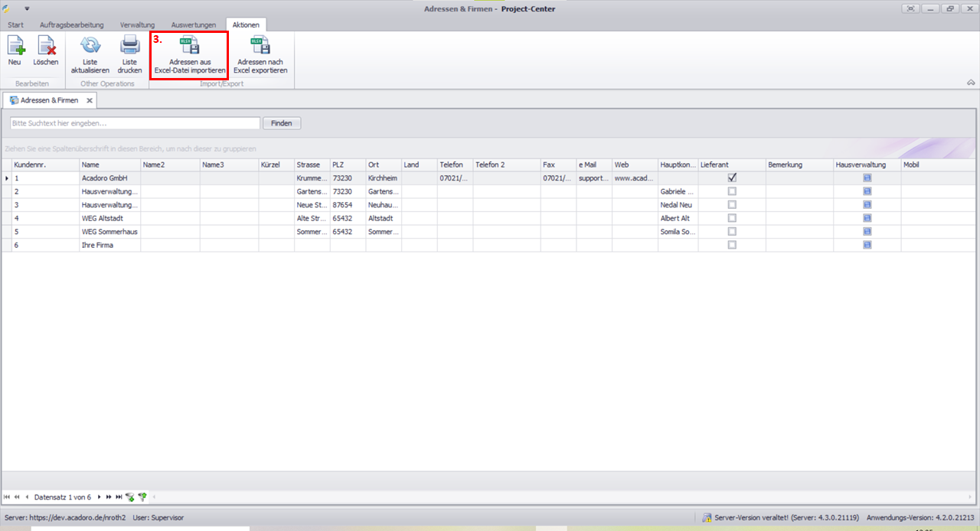Uncheck Lieferant for Acadoro GmbH
The width and height of the screenshot is (980, 531).
[732, 178]
